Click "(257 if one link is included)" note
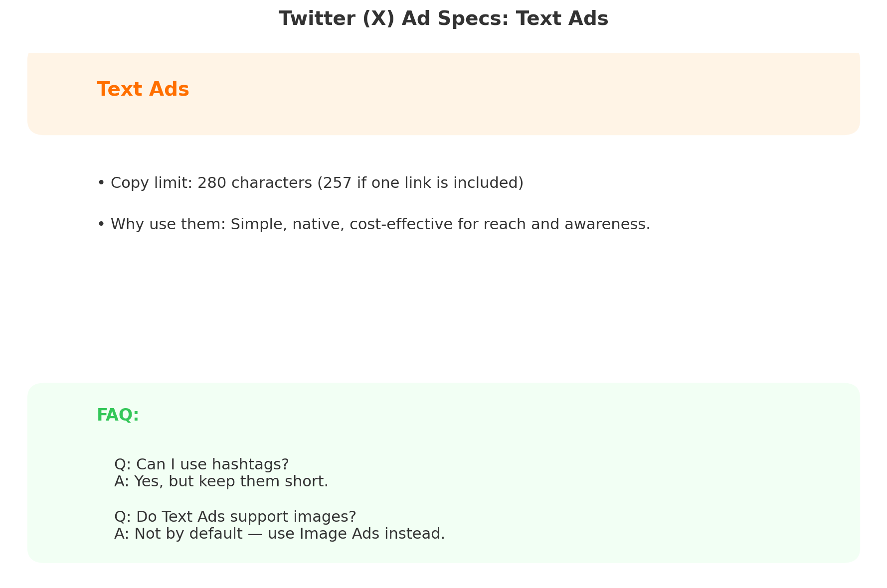The image size is (887, 588). (420, 183)
